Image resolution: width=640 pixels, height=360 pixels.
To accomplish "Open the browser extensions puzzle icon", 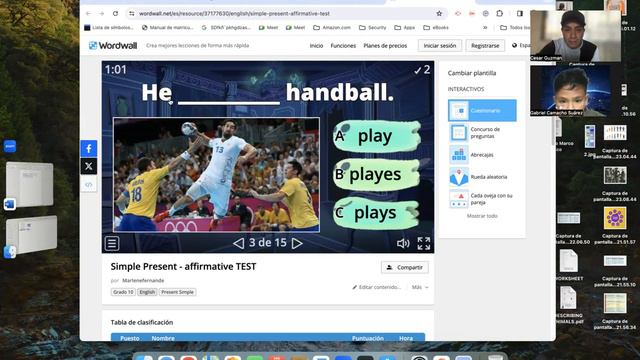I will coord(500,13).
